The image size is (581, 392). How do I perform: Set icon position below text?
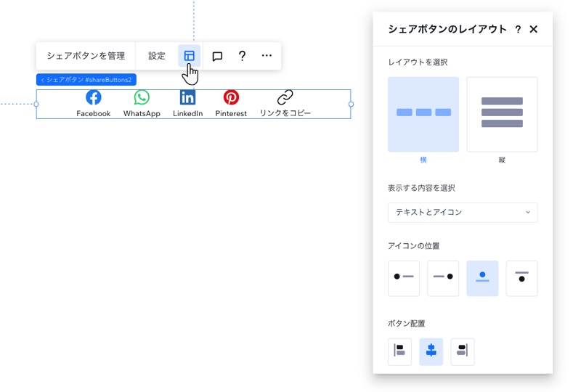click(521, 278)
